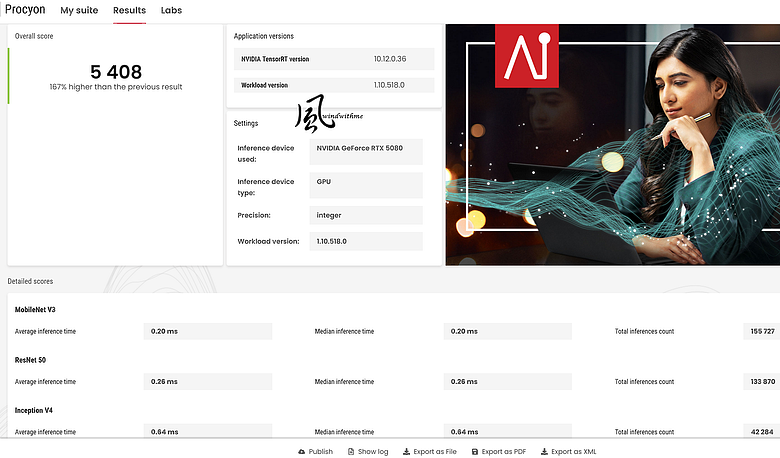This screenshot has height=458, width=780.
Task: Click the AI benchmark banner image
Action: click(613, 145)
